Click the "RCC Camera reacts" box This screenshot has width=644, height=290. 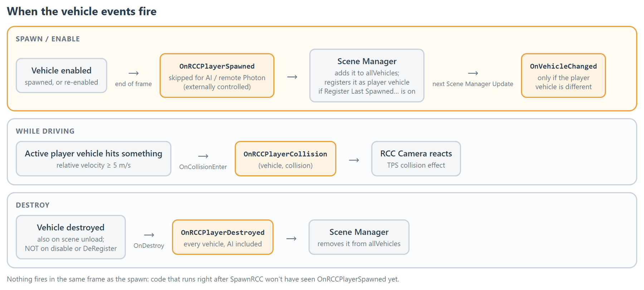(x=416, y=158)
